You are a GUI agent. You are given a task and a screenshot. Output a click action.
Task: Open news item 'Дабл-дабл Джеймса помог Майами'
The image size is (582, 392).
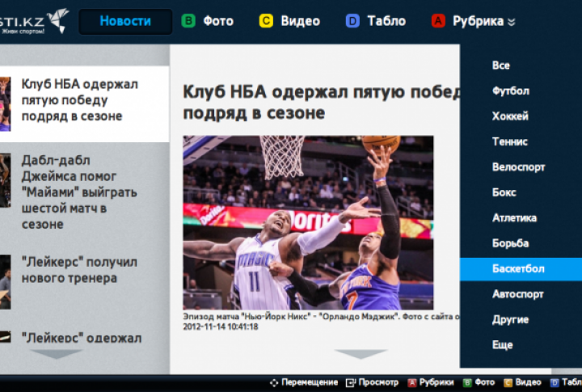[x=79, y=192]
